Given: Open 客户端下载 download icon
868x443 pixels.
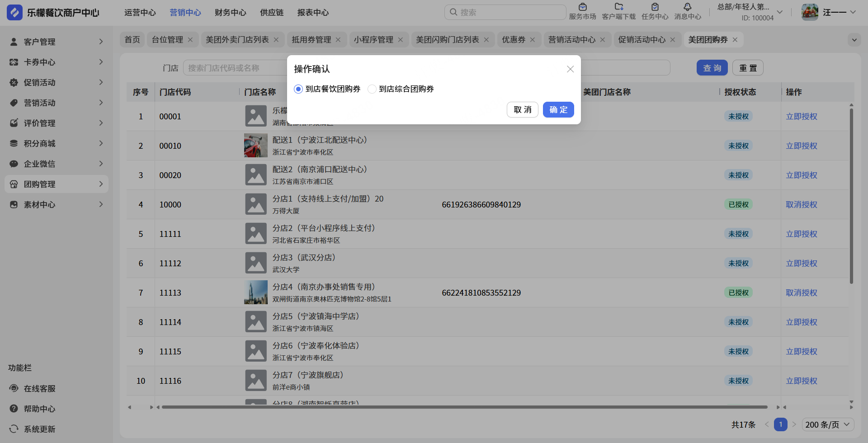Looking at the screenshot, I should [619, 7].
